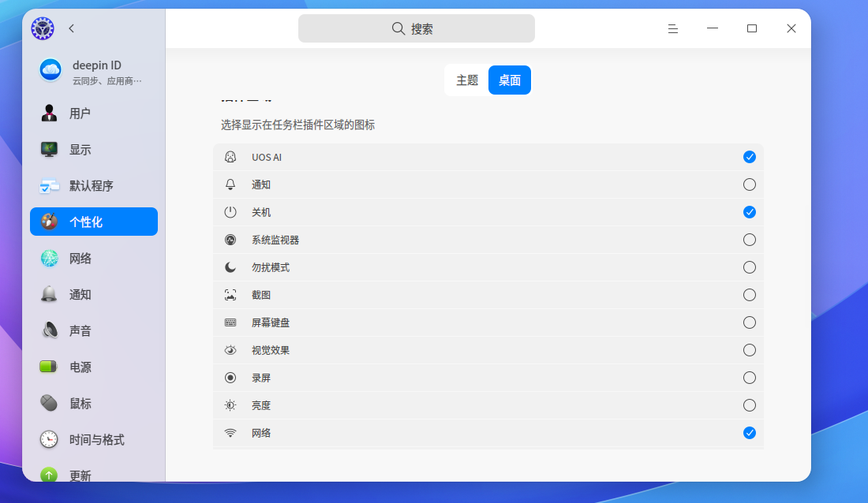Click the 显示 monitor icon in sidebar
Image resolution: width=868 pixels, height=503 pixels.
coord(49,150)
